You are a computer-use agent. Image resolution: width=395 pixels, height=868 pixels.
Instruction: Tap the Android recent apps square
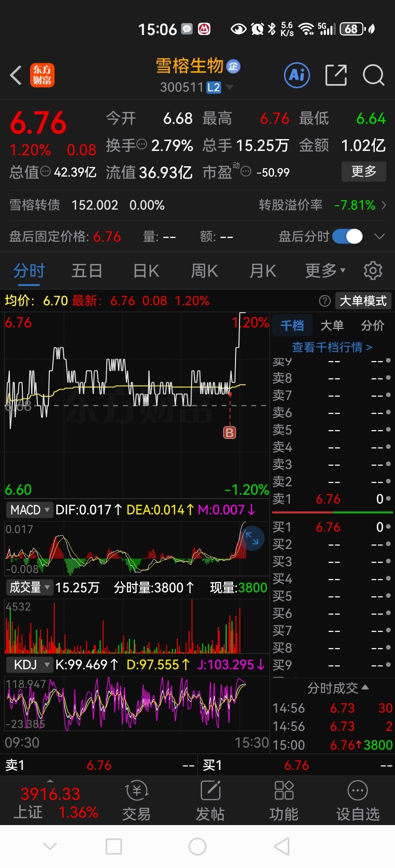coord(114,847)
